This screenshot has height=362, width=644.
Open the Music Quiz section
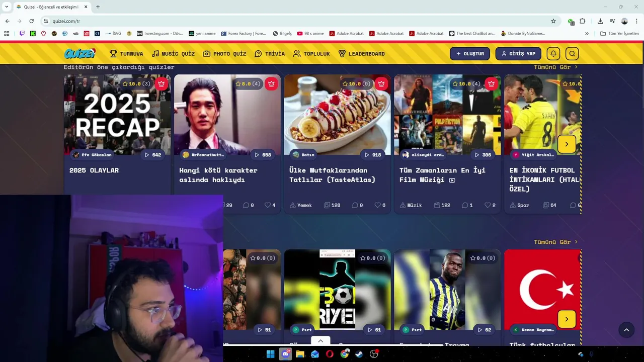[173, 54]
